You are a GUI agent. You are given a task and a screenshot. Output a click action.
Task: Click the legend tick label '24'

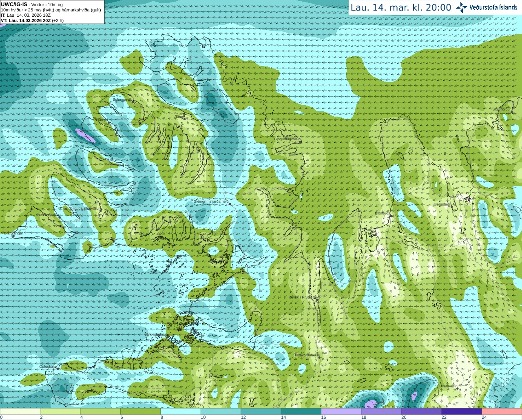click(x=484, y=417)
